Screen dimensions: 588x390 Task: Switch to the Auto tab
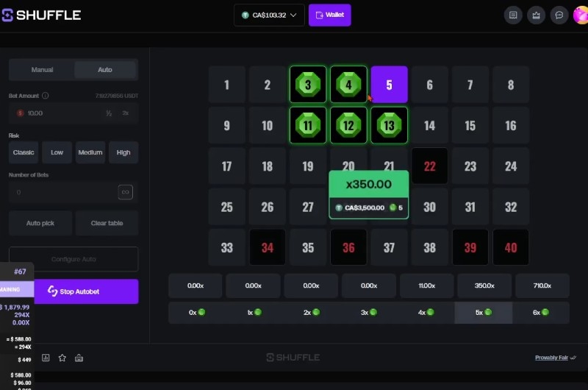click(105, 70)
